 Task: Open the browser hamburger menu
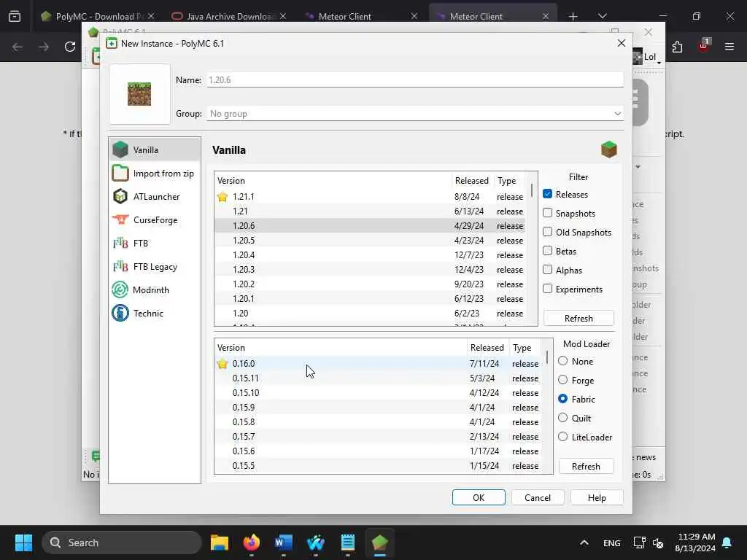tap(729, 47)
